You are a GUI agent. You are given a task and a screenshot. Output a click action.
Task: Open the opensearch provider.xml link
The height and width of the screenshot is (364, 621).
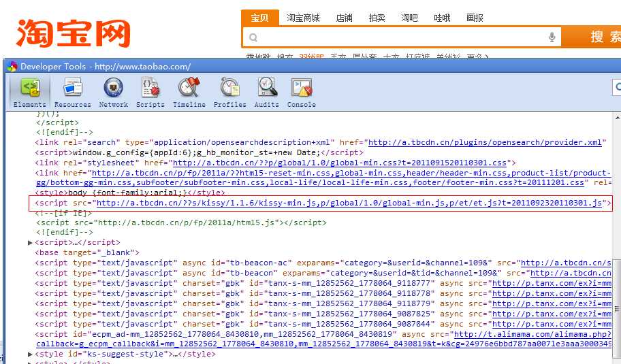pos(485,142)
